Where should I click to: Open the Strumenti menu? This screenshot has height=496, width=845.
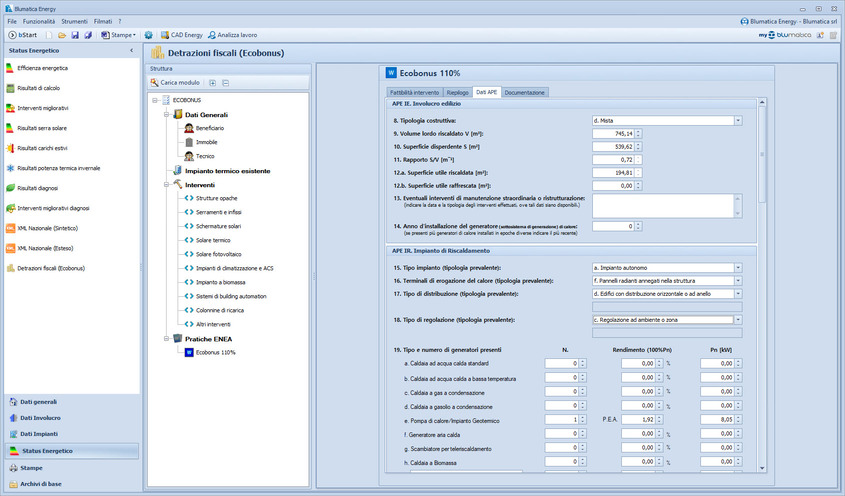click(x=74, y=22)
